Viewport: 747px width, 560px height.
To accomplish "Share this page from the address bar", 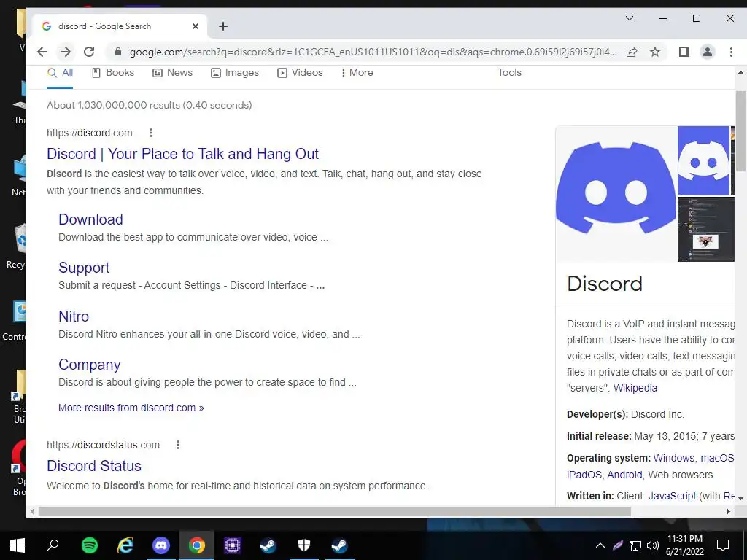I will [x=632, y=52].
